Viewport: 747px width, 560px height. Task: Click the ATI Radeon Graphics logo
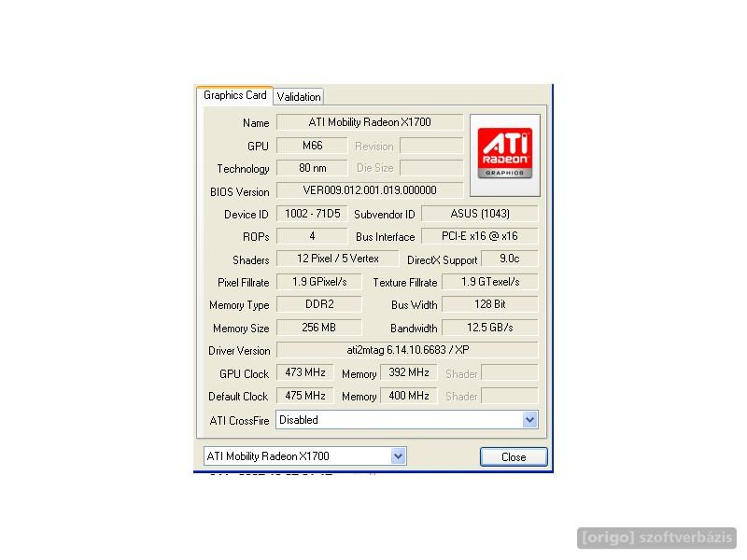504,153
